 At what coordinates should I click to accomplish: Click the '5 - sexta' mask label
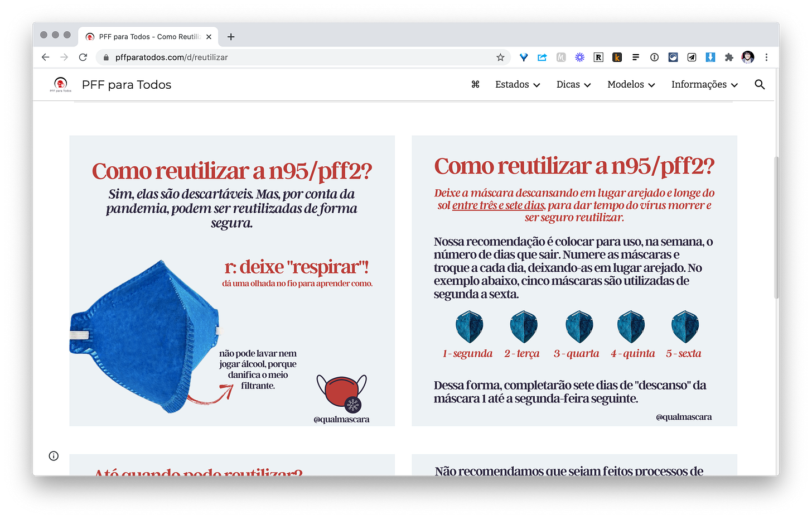(x=683, y=353)
